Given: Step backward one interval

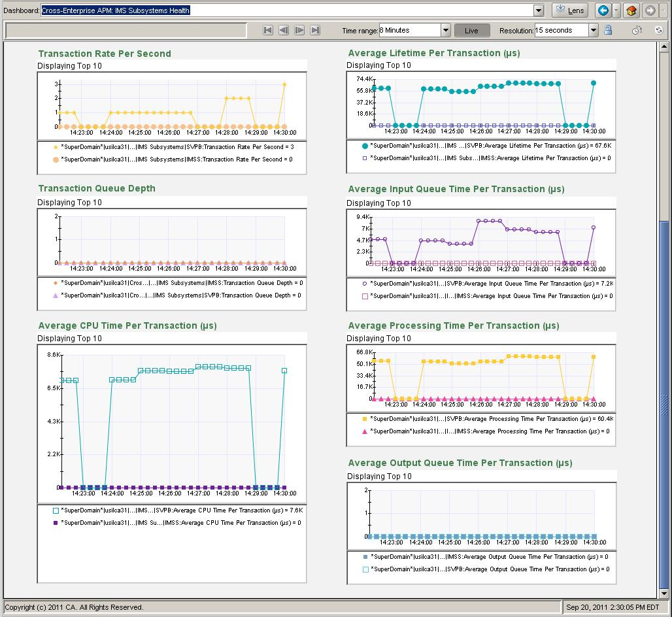Looking at the screenshot, I should pyautogui.click(x=284, y=30).
